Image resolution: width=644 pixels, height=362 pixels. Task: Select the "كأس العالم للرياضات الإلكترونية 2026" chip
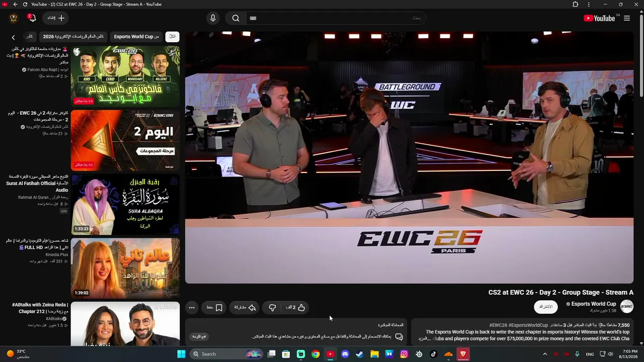pyautogui.click(x=73, y=37)
